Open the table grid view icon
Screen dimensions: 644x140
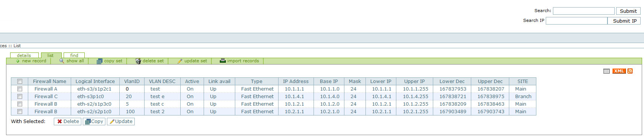(x=606, y=71)
